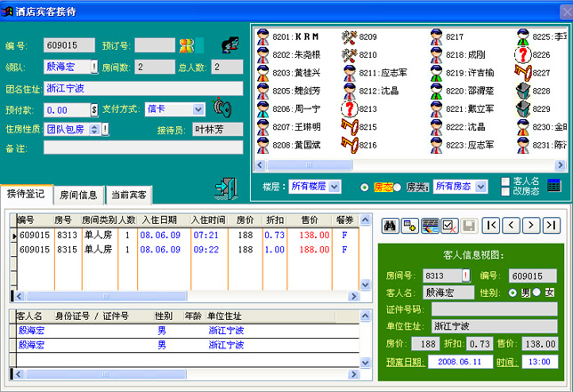The width and height of the screenshot is (573, 392).
Task: Switch to the 房间信息 tab
Action: click(78, 195)
